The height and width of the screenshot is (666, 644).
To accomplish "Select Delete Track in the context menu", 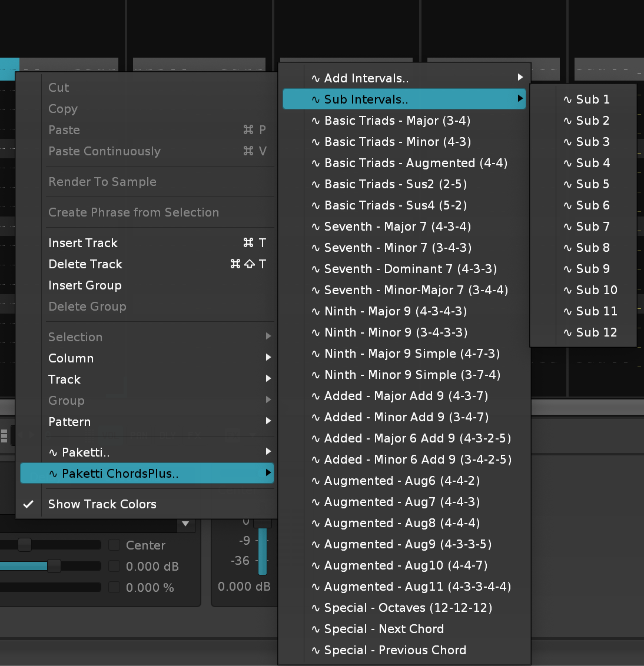I will (x=85, y=264).
